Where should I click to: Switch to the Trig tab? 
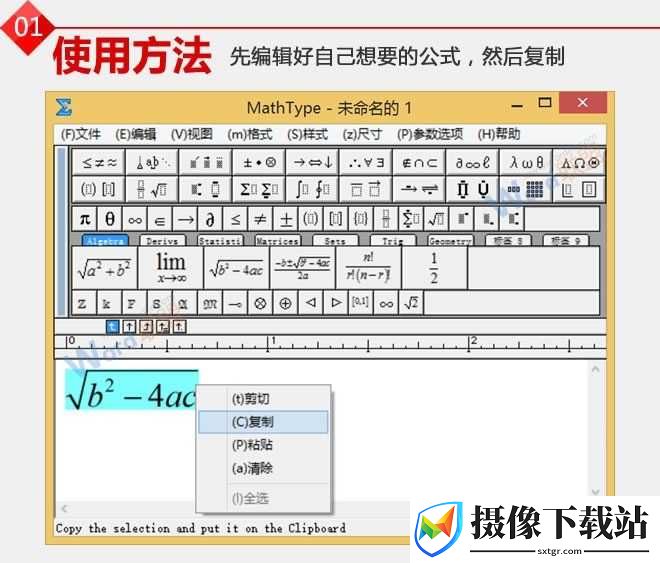tap(393, 241)
